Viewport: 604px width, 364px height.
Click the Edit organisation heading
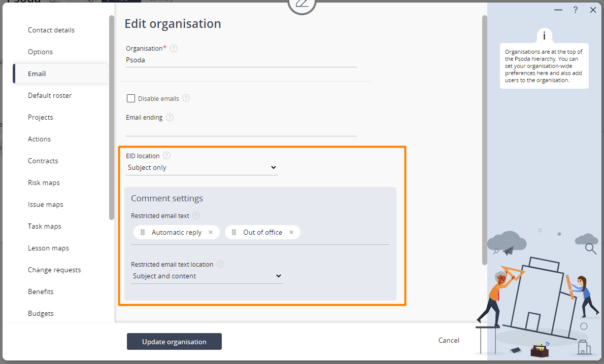pyautogui.click(x=173, y=24)
